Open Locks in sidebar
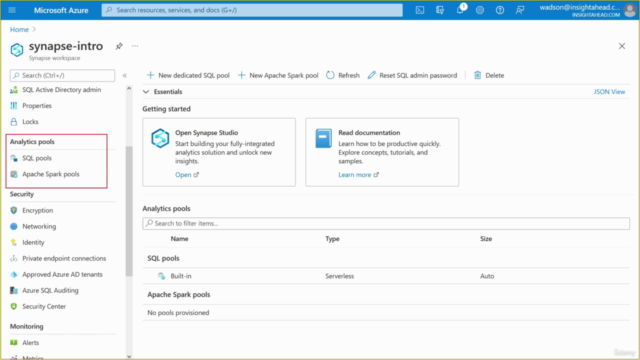640x360 pixels. pyautogui.click(x=30, y=122)
